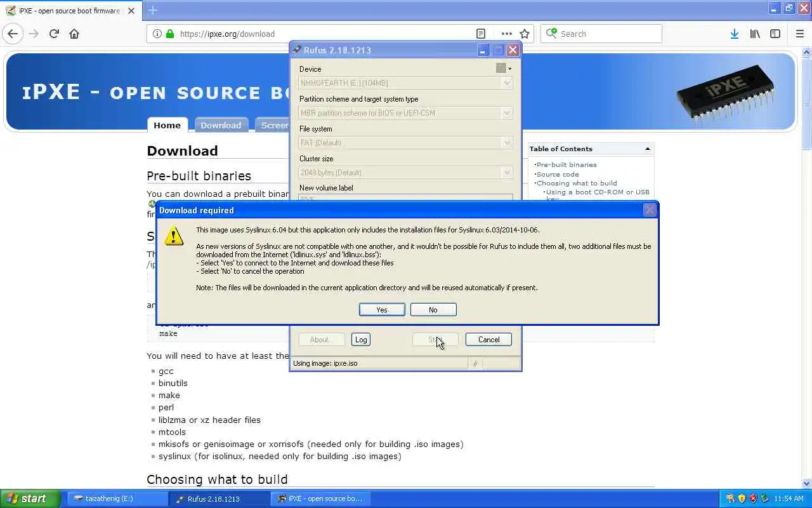This screenshot has height=508, width=812.
Task: Click the Firefox forward arrow
Action: (34, 34)
